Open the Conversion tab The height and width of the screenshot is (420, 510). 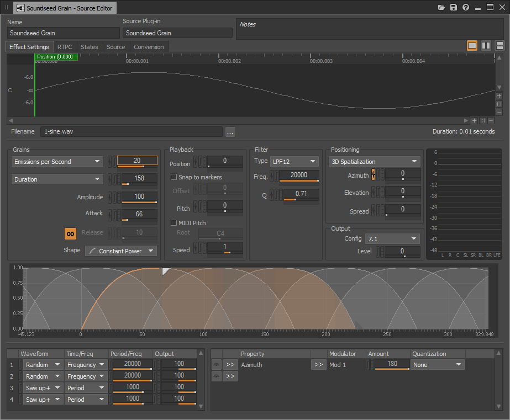(x=149, y=47)
